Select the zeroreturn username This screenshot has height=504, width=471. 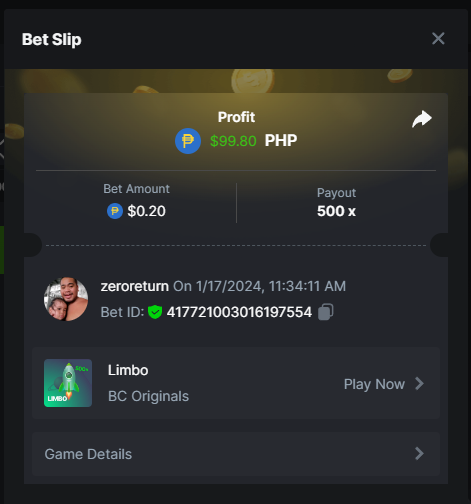pyautogui.click(x=135, y=286)
